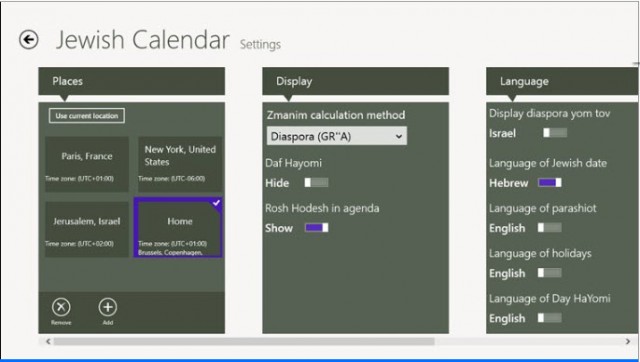Select the Paris, France place tile
Image resolution: width=640 pixels, height=362 pixels.
tap(87, 164)
